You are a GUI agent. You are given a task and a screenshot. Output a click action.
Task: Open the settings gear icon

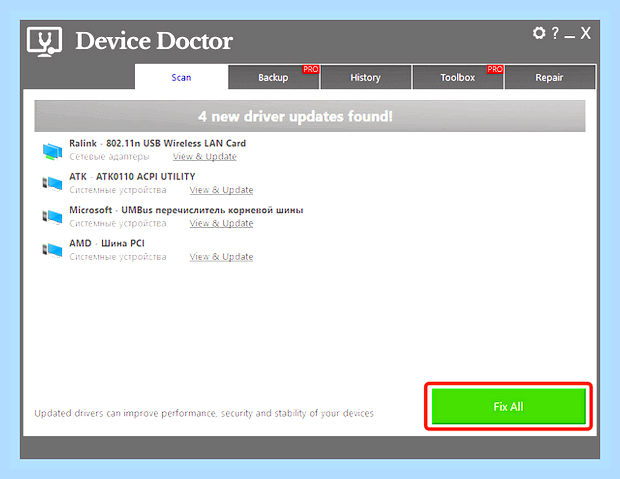539,33
